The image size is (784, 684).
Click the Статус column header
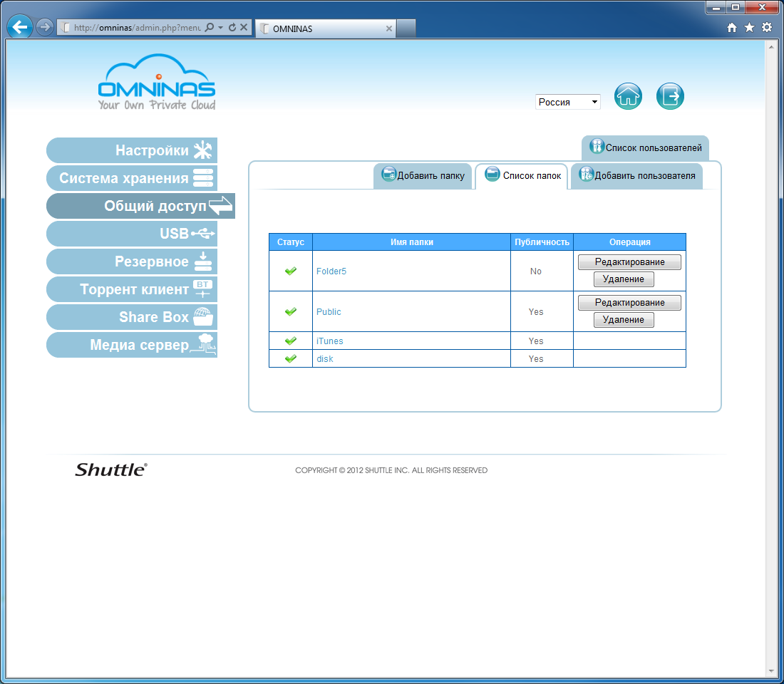291,242
